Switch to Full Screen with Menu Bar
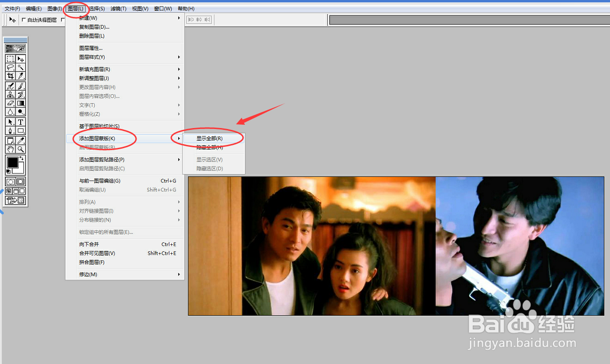The width and height of the screenshot is (610, 364). 15,191
